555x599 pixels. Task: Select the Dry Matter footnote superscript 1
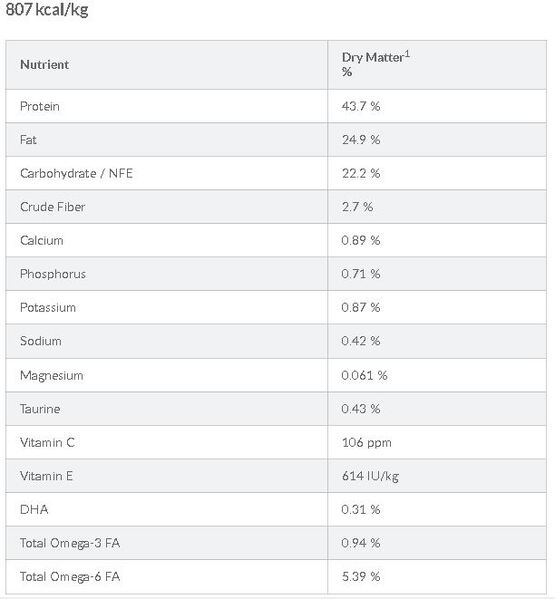point(407,54)
